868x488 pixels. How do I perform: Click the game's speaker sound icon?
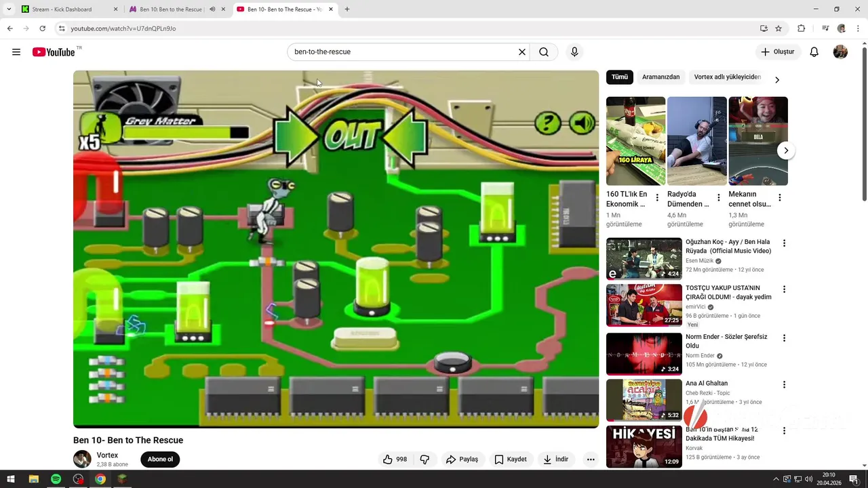(583, 123)
